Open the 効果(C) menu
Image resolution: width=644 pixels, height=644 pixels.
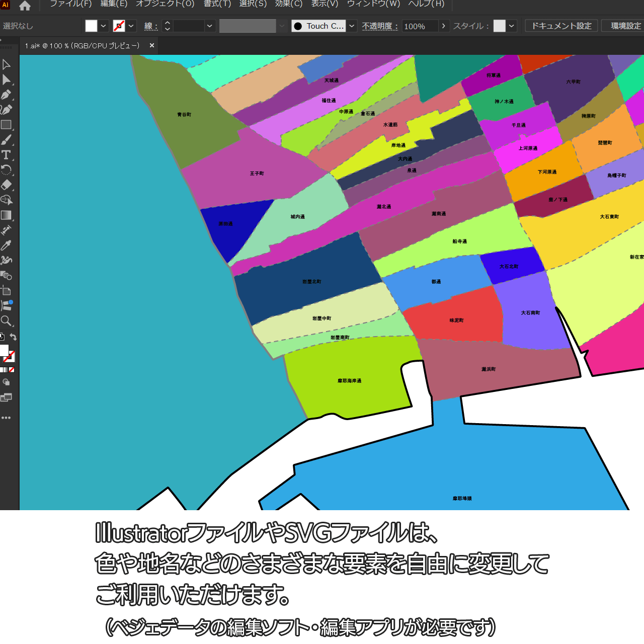pos(289,4)
